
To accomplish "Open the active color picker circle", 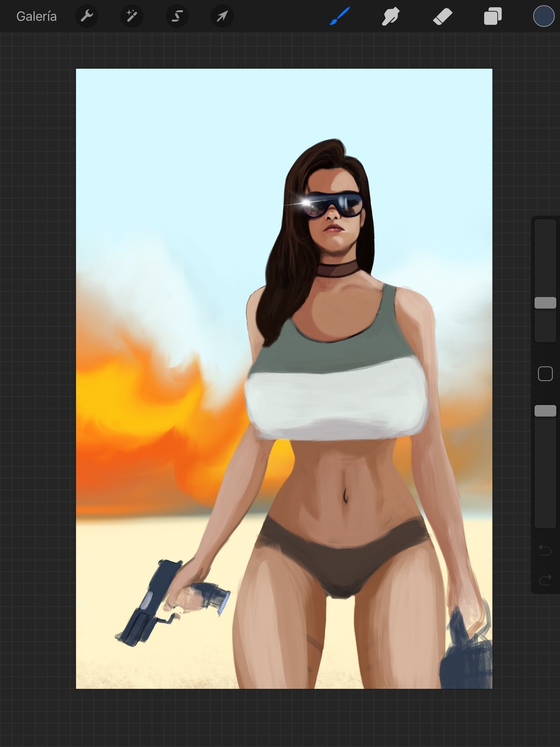I will pos(544,16).
